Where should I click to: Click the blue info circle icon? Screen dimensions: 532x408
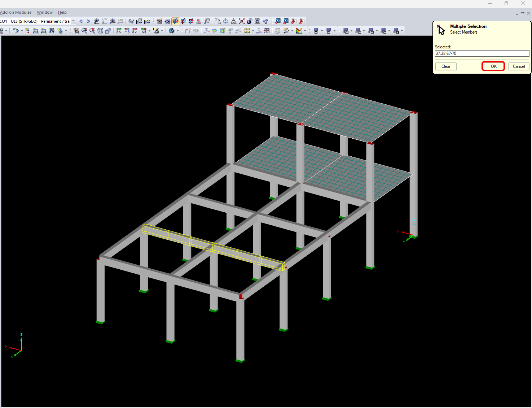pyautogui.click(x=249, y=21)
